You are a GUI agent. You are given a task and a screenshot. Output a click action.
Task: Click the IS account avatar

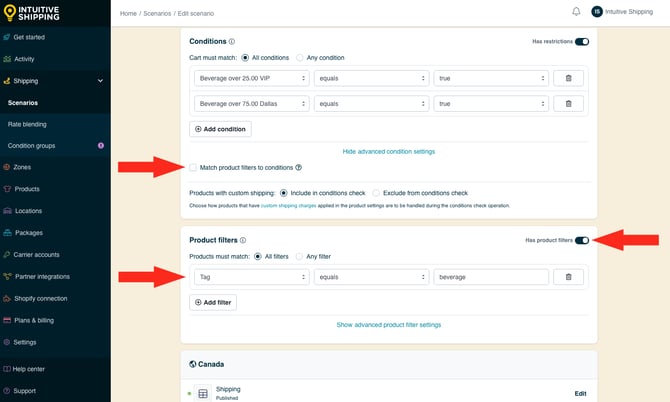(597, 12)
